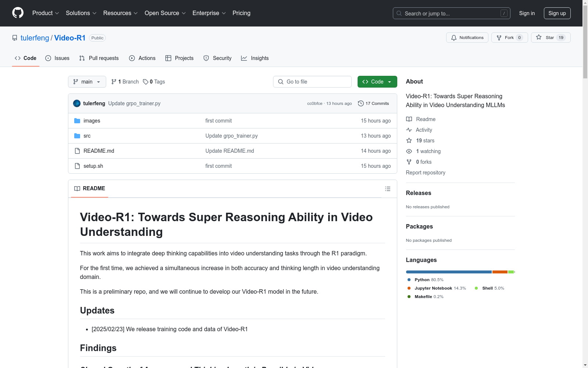Click the Shell green language bar segment
588x368 pixels.
[x=511, y=272]
